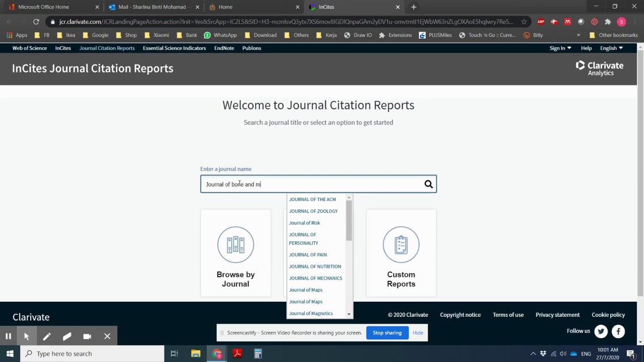This screenshot has height=362, width=644.
Task: Show hidden system tray icons
Action: coord(533,353)
